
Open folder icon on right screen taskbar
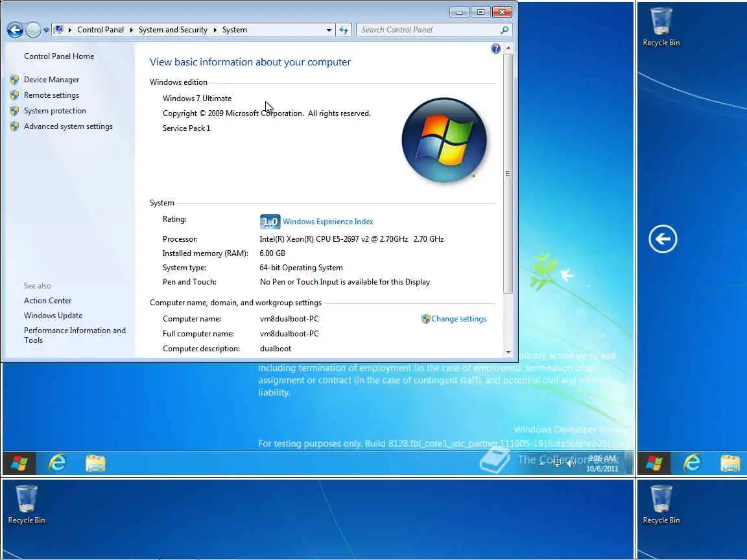[x=730, y=463]
